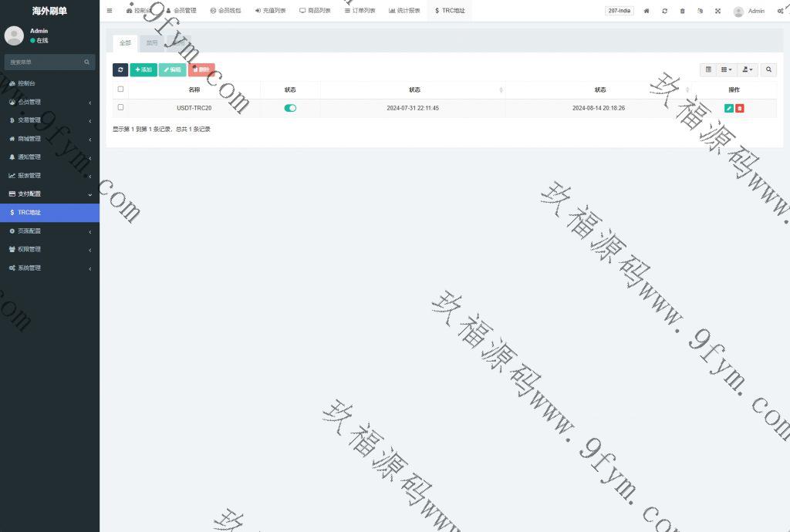
Task: Switch to the 统计报表 top tab
Action: coord(405,11)
